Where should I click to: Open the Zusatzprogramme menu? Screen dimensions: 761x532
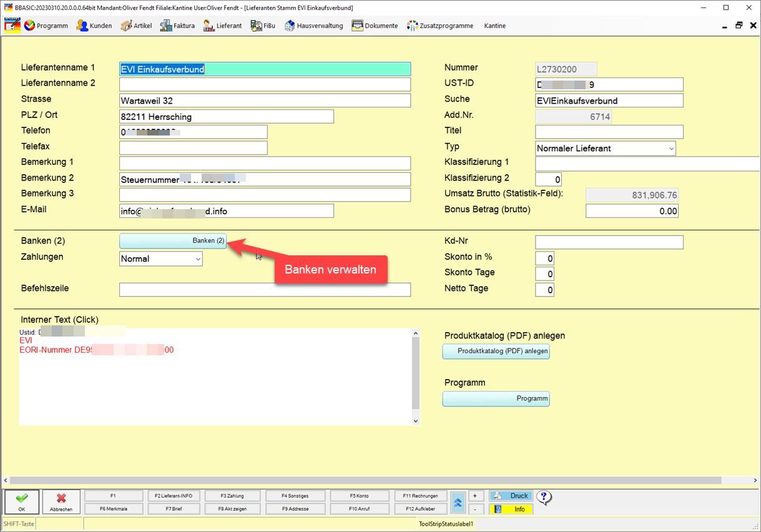click(440, 26)
